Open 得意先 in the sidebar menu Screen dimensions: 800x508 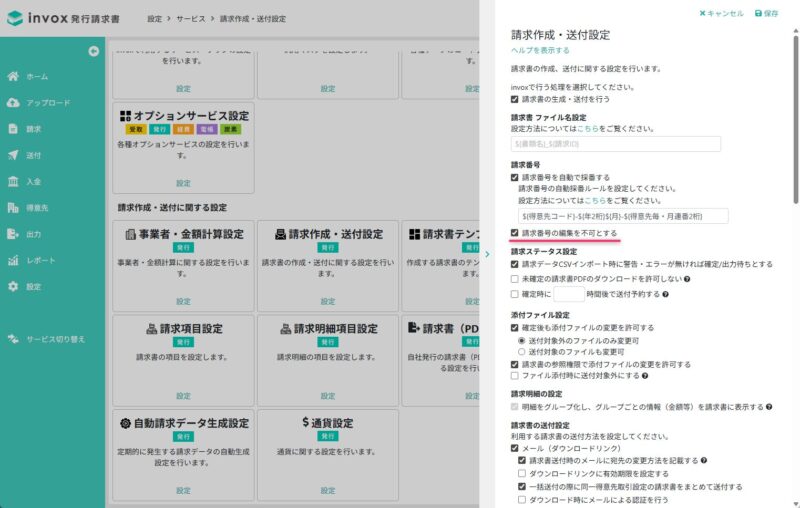[37, 208]
